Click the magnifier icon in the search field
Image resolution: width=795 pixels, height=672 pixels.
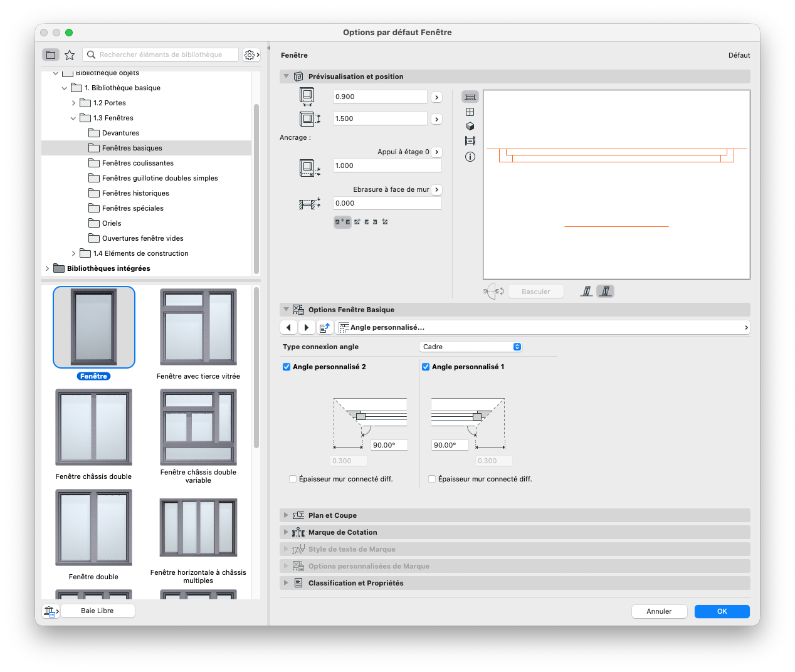tap(92, 55)
